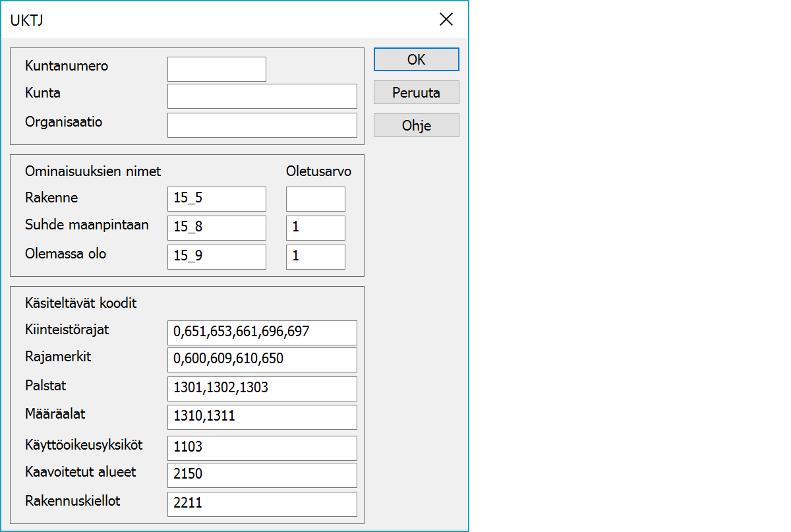Screen dimensions: 791x532
Task: Edit the Rakenne name field 15_5
Action: click(x=216, y=199)
